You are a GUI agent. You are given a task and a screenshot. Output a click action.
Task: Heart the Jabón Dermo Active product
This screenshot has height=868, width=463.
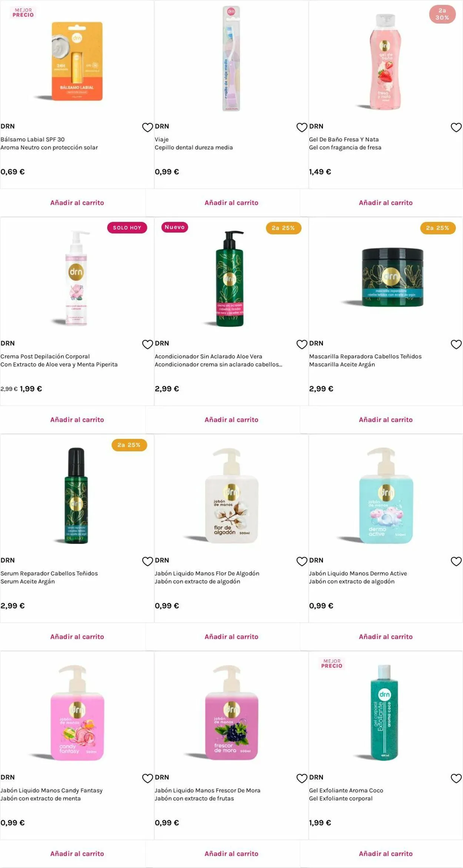tap(456, 561)
